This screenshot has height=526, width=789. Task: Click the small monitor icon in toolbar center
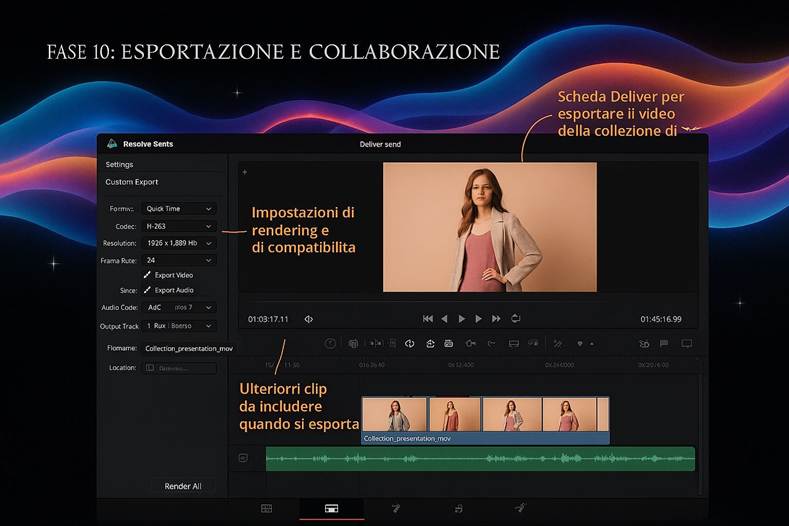513,343
